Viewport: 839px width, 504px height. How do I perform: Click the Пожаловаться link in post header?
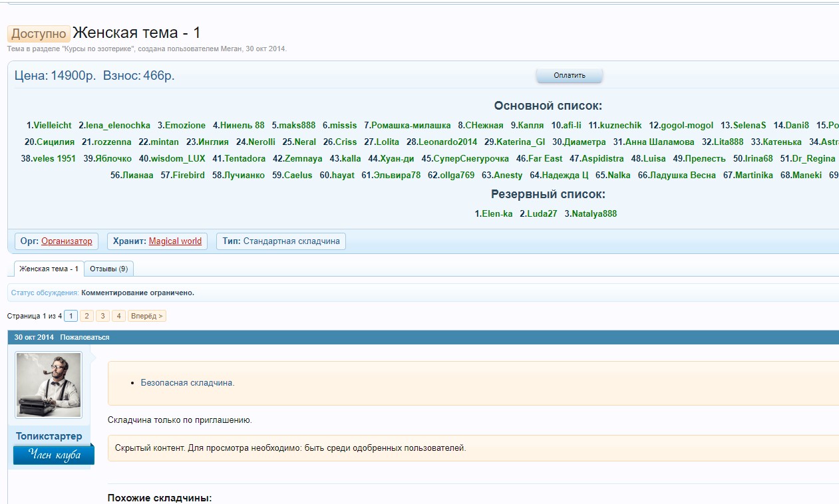84,337
